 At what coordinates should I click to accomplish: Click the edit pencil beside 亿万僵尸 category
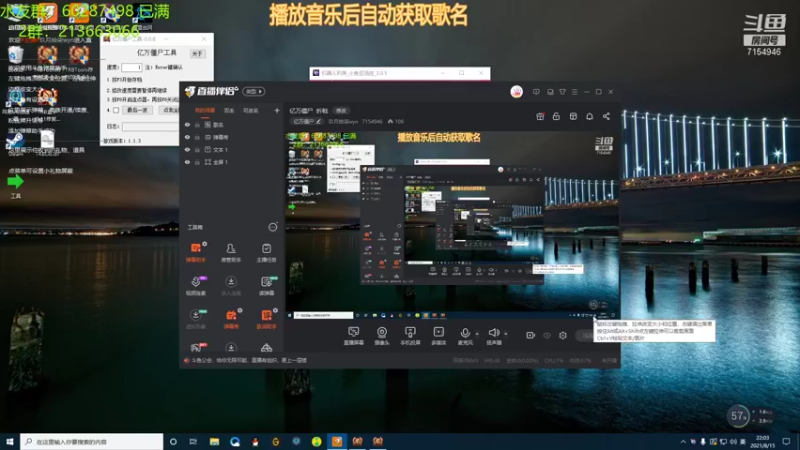318,121
